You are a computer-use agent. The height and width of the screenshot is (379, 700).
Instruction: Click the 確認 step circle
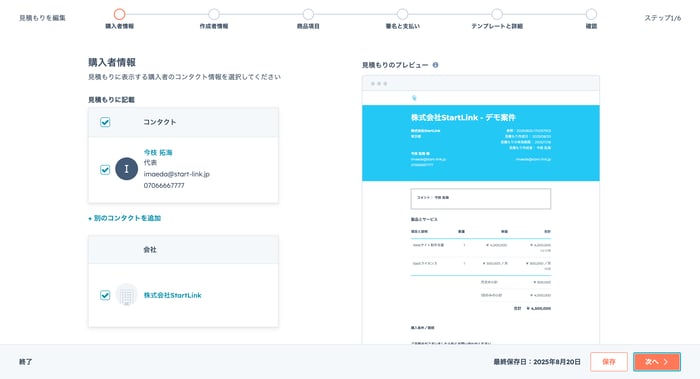click(x=591, y=14)
